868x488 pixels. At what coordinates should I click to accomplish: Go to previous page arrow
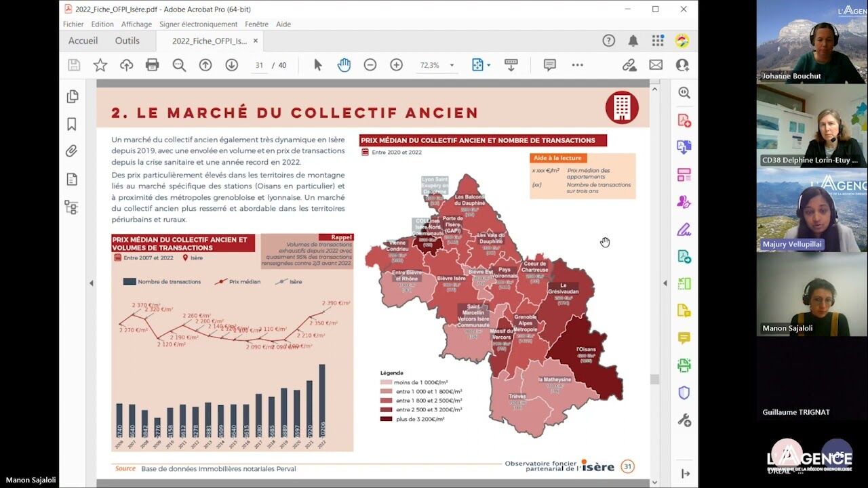tap(205, 65)
